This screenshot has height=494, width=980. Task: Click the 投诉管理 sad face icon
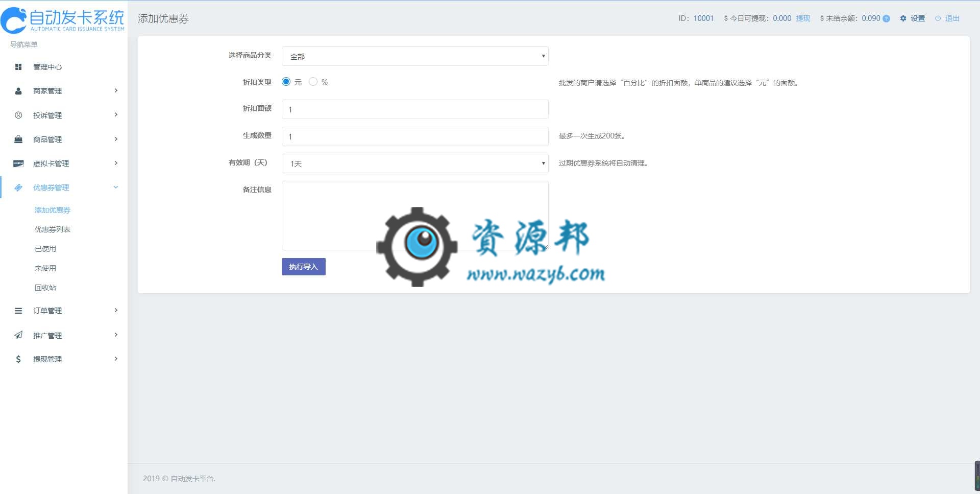18,115
